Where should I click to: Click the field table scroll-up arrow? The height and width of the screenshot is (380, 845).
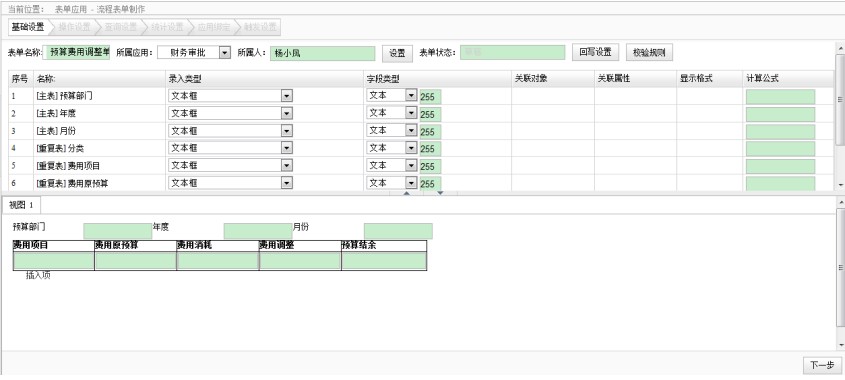(840, 49)
